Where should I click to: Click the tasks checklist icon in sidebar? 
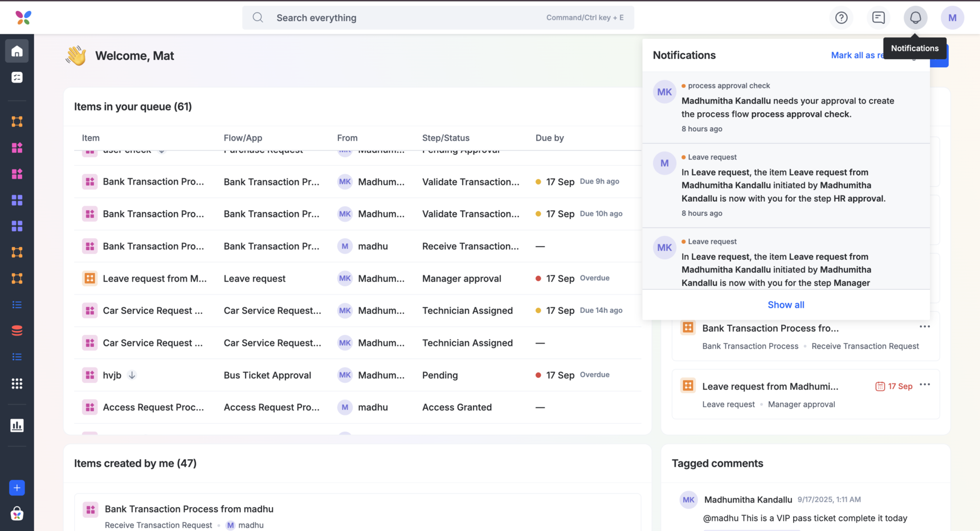coord(17,77)
